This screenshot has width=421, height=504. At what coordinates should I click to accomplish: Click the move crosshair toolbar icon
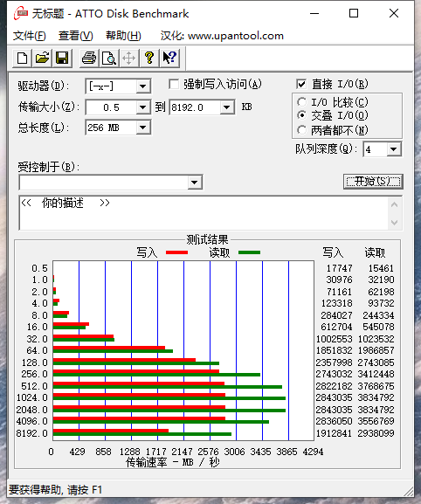tap(129, 59)
